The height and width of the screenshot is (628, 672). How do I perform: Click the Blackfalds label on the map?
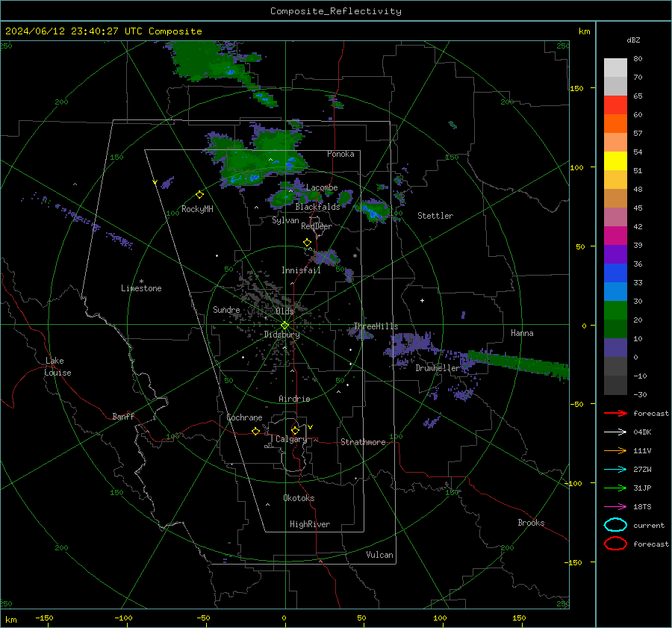(317, 207)
